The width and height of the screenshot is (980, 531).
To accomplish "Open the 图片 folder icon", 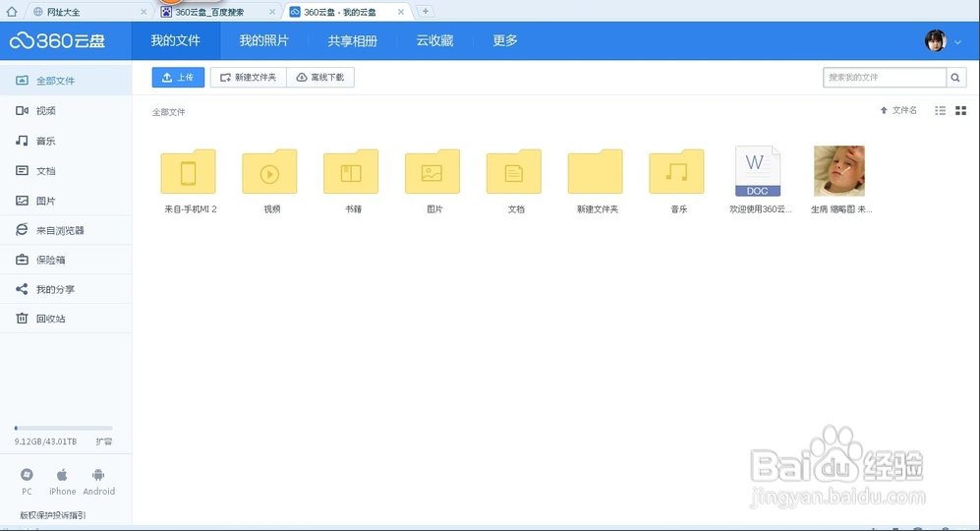I will 432,172.
